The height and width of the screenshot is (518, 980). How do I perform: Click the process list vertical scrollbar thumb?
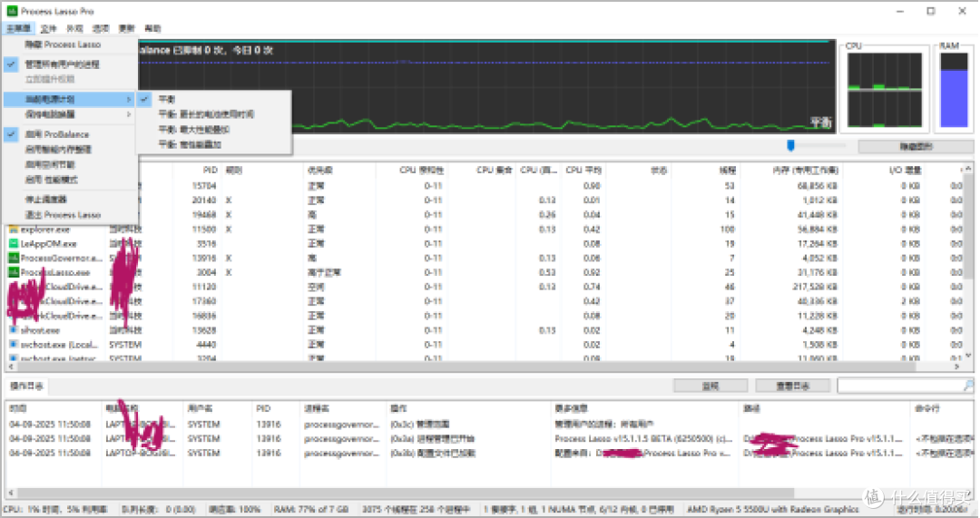(x=968, y=228)
